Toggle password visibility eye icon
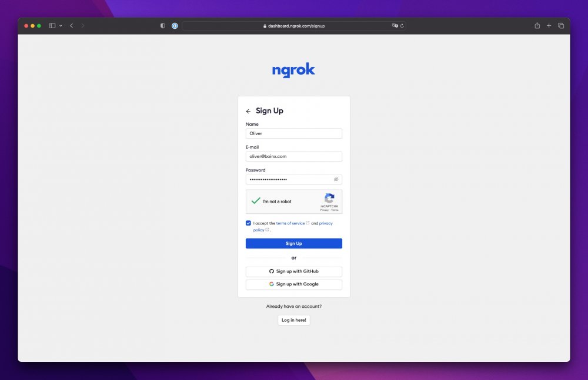This screenshot has width=588, height=380. point(336,179)
